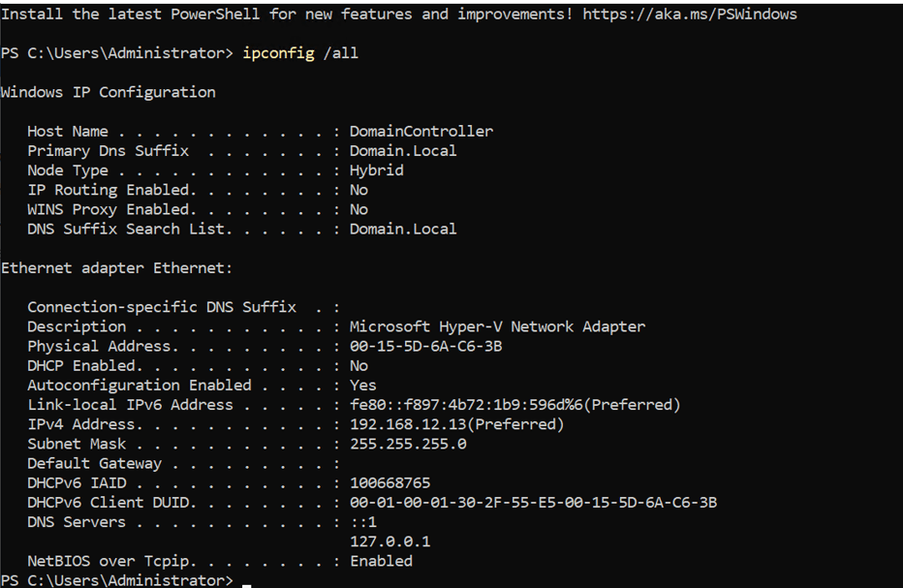Image resolution: width=903 pixels, height=588 pixels.
Task: Click the Autoconfiguration Enabled Yes value
Action: 363,386
